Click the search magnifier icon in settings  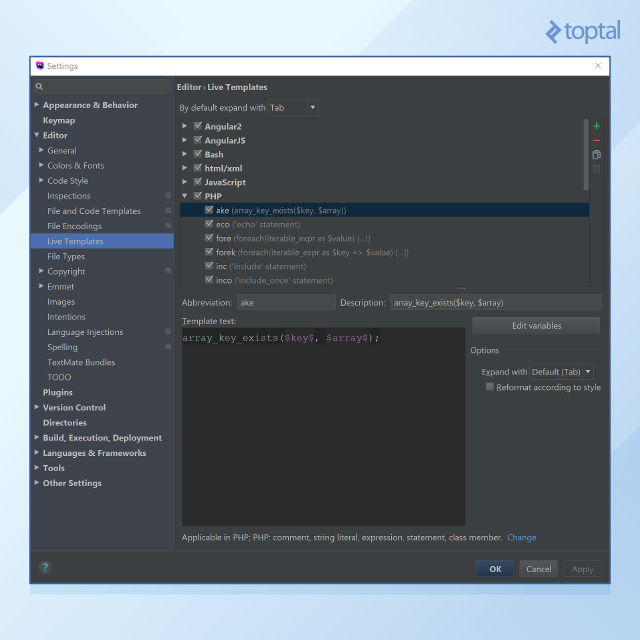pyautogui.click(x=39, y=87)
